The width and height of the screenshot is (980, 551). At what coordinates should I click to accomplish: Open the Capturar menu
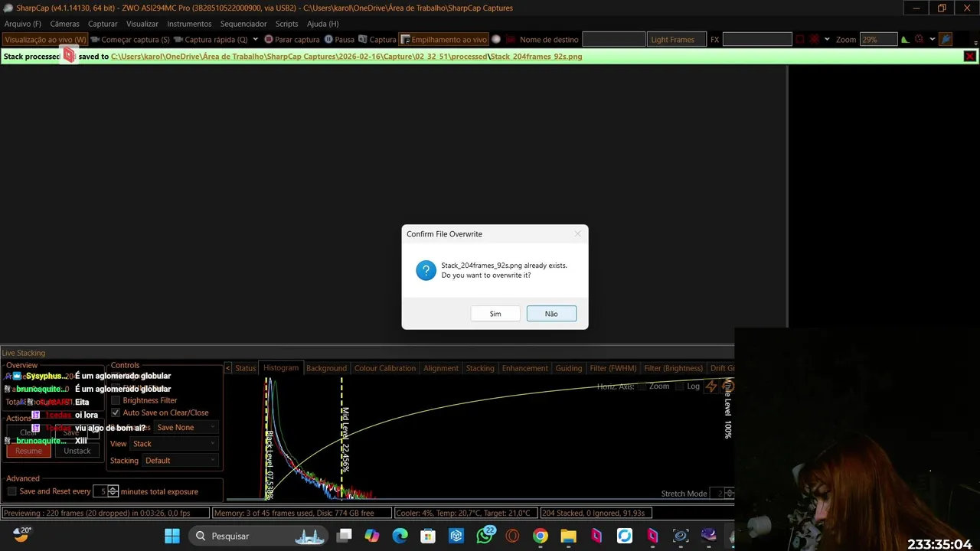(x=103, y=24)
